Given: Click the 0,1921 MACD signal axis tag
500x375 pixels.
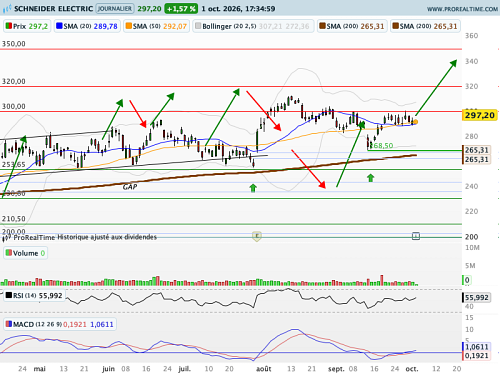Looking at the screenshot, I should coord(476,356).
